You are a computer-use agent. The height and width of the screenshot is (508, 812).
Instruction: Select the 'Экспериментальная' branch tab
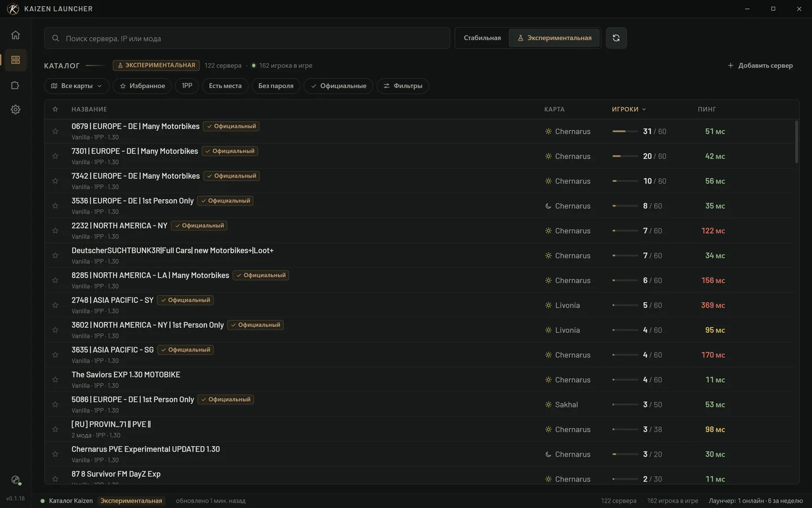pyautogui.click(x=554, y=38)
